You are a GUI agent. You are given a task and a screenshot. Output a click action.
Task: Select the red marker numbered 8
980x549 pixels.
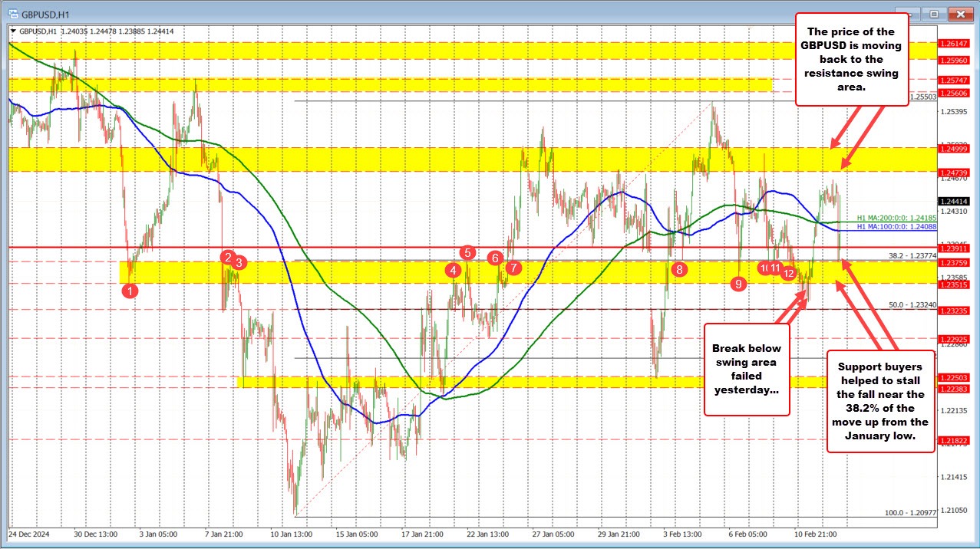(x=678, y=270)
